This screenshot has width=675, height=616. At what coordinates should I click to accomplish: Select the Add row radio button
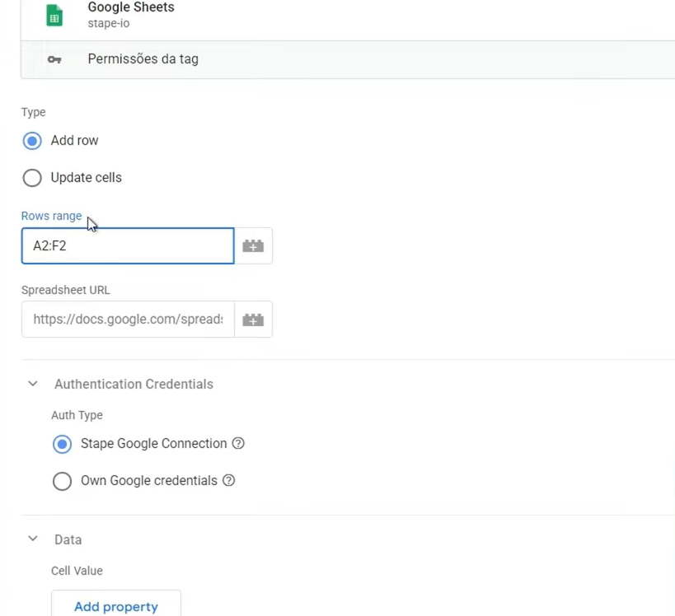[32, 141]
